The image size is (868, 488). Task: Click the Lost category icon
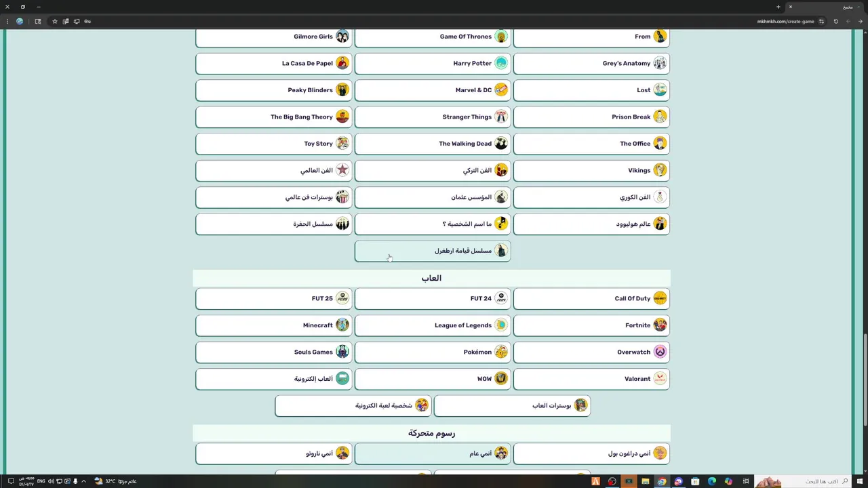tap(660, 90)
